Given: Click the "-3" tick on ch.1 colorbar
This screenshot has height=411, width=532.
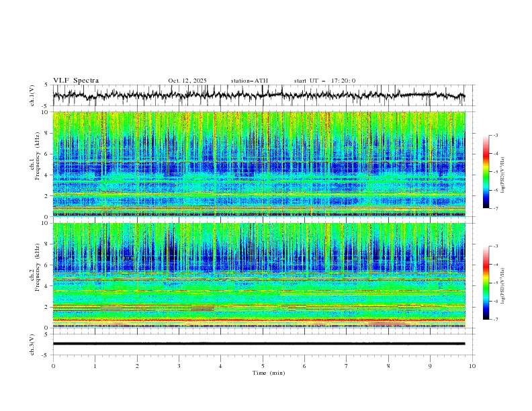Looking at the screenshot, I should point(496,135).
